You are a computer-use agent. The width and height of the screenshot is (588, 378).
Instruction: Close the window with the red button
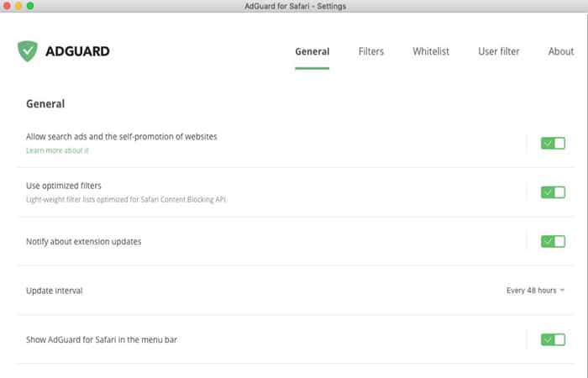[x=7, y=6]
